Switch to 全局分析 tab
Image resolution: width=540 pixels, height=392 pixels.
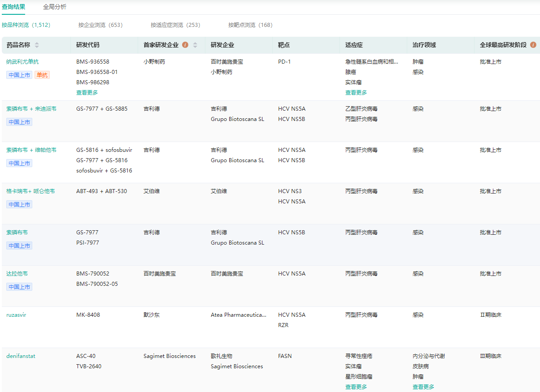55,7
